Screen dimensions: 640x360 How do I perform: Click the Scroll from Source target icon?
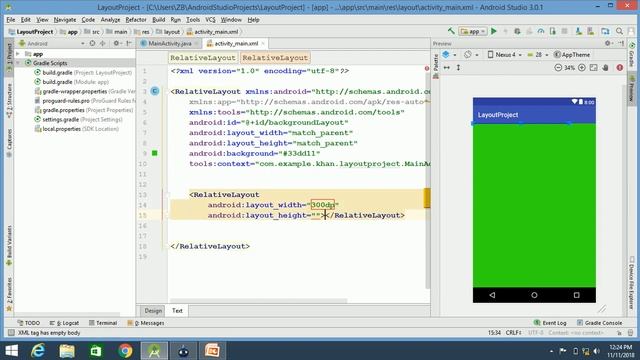pyautogui.click(x=92, y=43)
